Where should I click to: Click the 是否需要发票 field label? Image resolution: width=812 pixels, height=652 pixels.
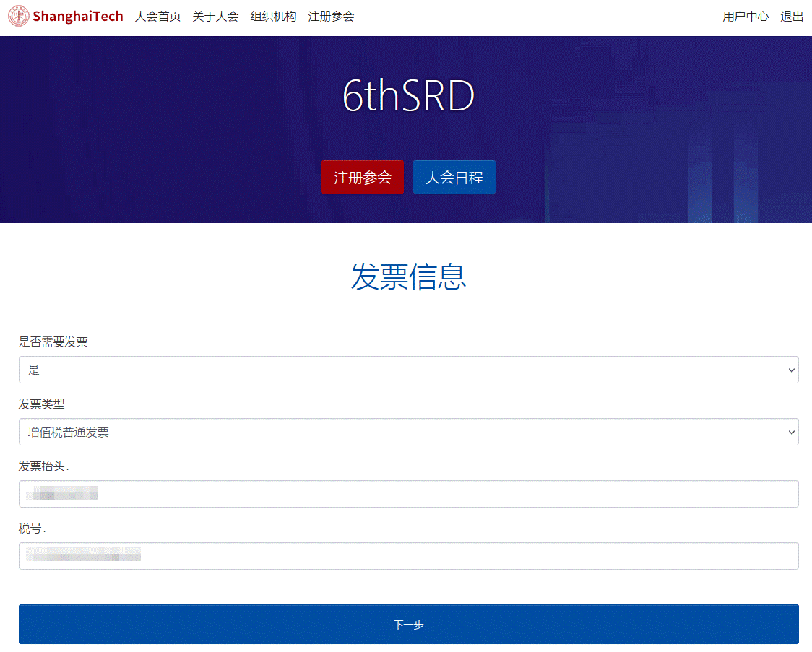pyautogui.click(x=53, y=342)
